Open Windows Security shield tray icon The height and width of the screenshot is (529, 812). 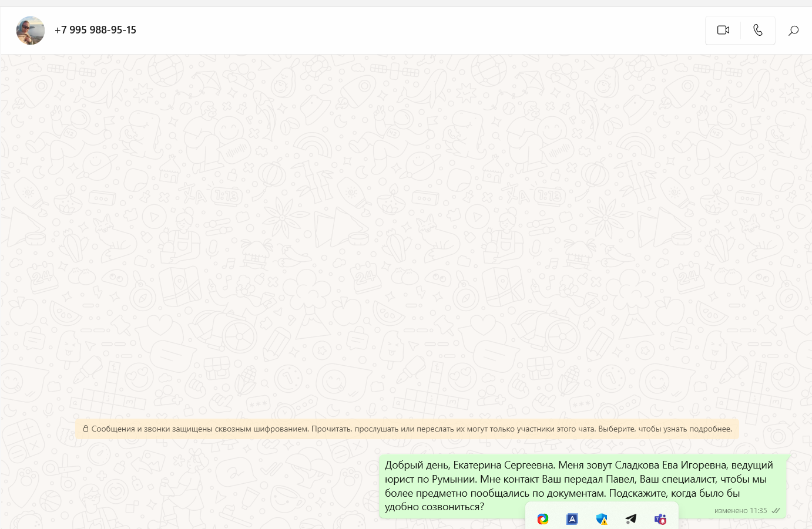602,519
